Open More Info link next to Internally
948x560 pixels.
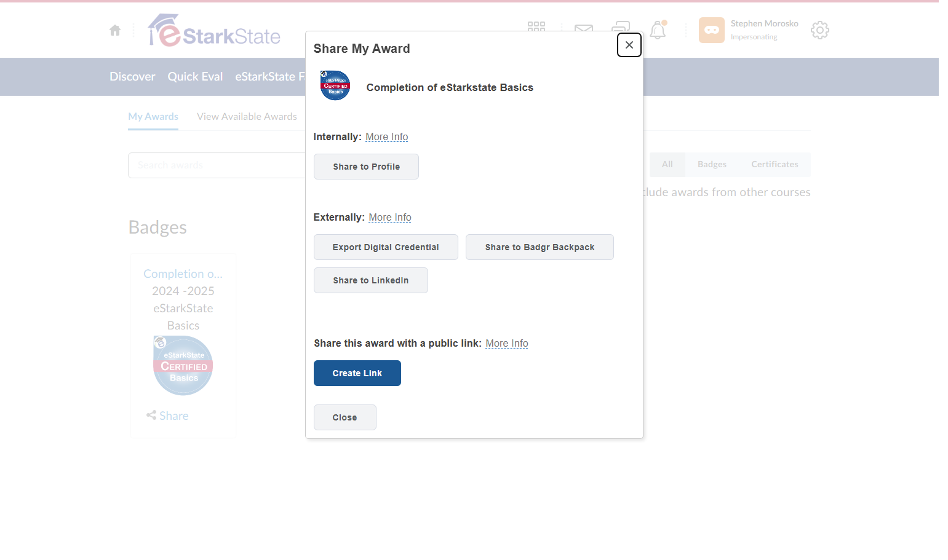[386, 136]
